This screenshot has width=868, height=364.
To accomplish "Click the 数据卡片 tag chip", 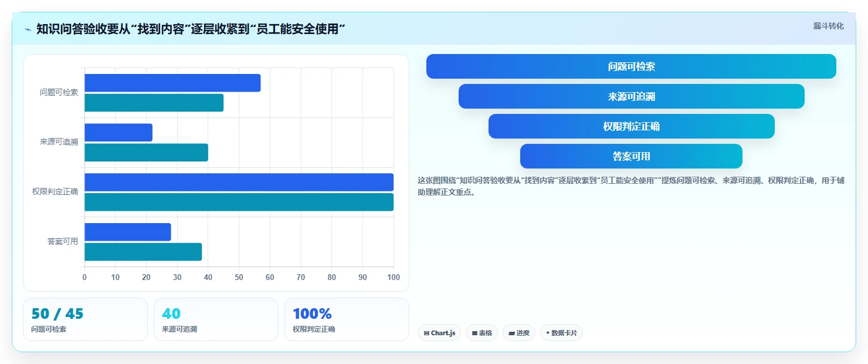I will pyautogui.click(x=561, y=333).
